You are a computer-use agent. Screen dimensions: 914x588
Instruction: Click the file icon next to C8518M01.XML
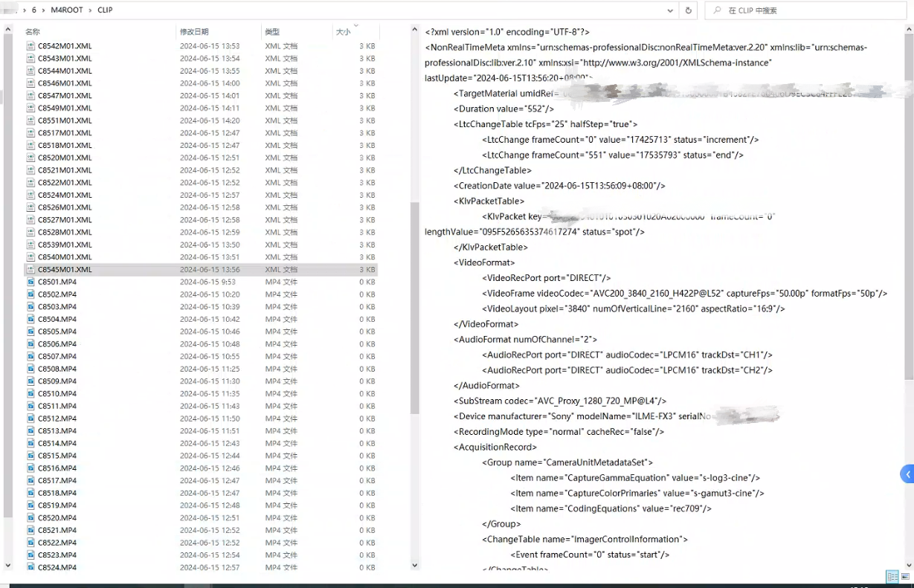[31, 146]
